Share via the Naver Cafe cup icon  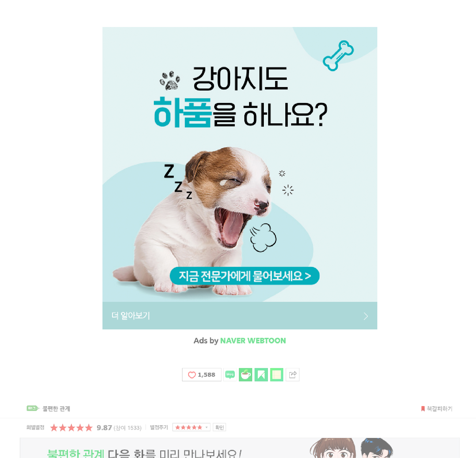pos(246,375)
